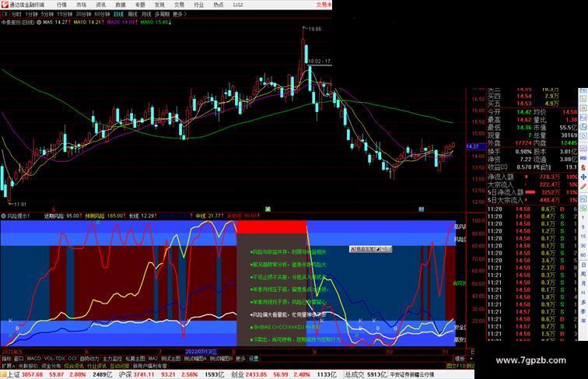Switch chart period to 5分钟

[x=47, y=14]
